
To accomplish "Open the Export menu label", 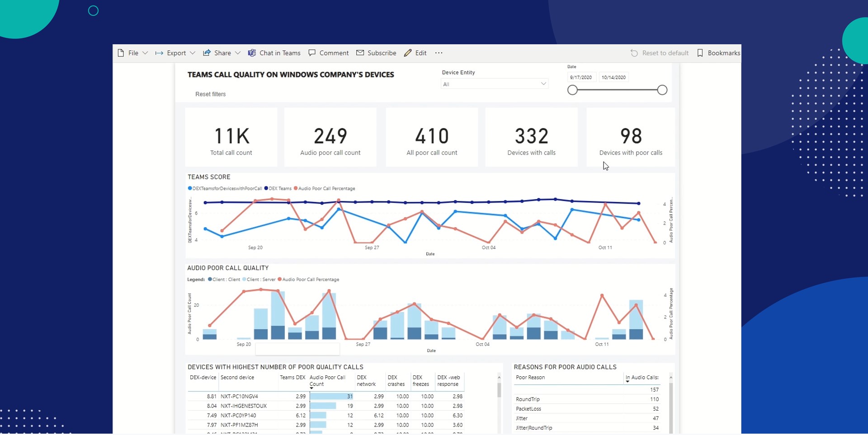I will tap(176, 53).
